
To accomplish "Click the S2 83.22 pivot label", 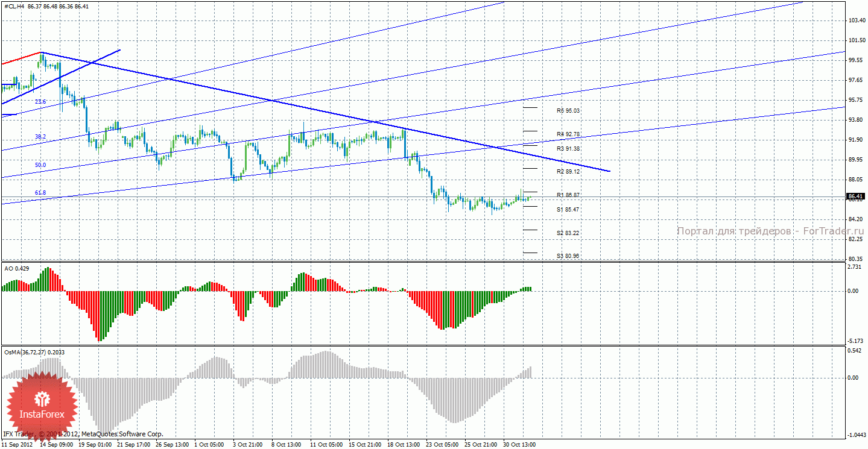I will pyautogui.click(x=568, y=233).
